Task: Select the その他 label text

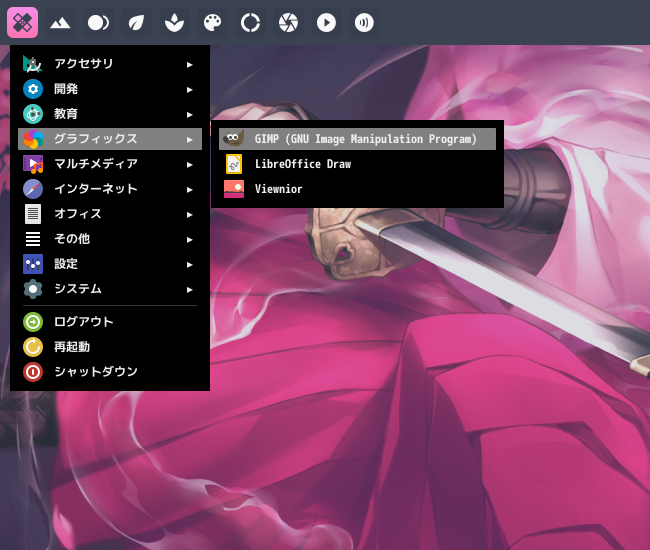Action: click(72, 239)
